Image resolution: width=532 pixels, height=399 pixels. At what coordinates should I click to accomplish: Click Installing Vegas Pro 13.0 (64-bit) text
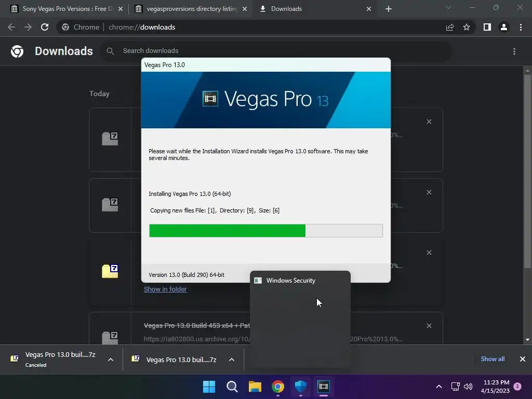tap(190, 194)
